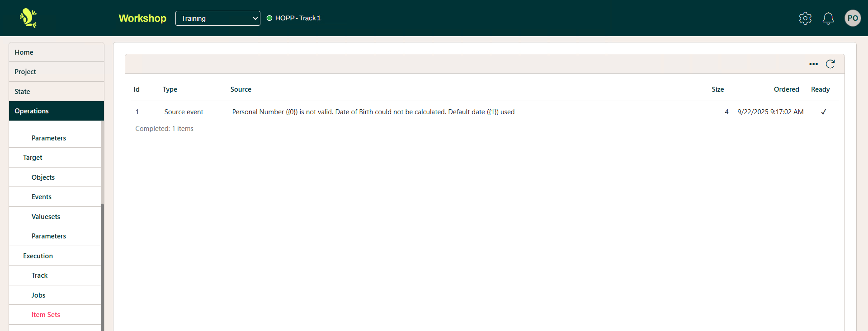This screenshot has height=331, width=868.
Task: Open the PO user avatar menu
Action: click(x=853, y=18)
